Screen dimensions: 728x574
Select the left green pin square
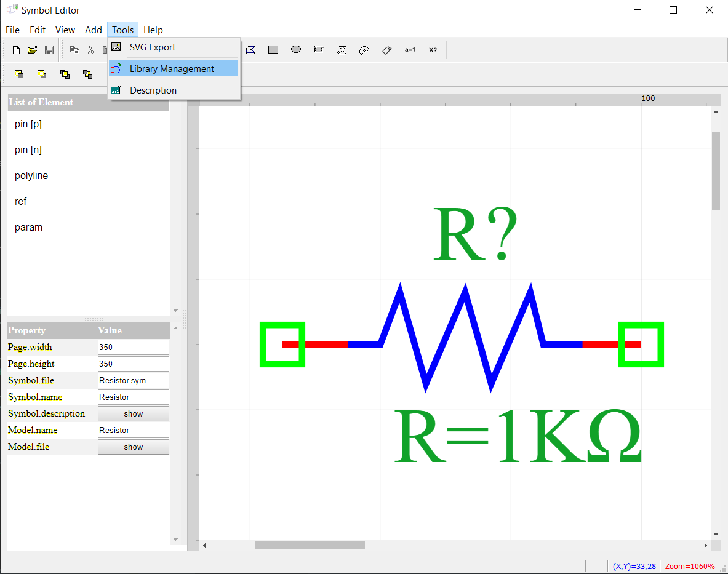[282, 345]
